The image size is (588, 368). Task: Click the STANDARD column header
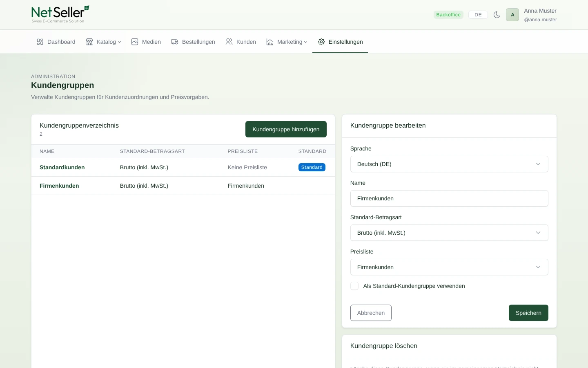click(312, 151)
